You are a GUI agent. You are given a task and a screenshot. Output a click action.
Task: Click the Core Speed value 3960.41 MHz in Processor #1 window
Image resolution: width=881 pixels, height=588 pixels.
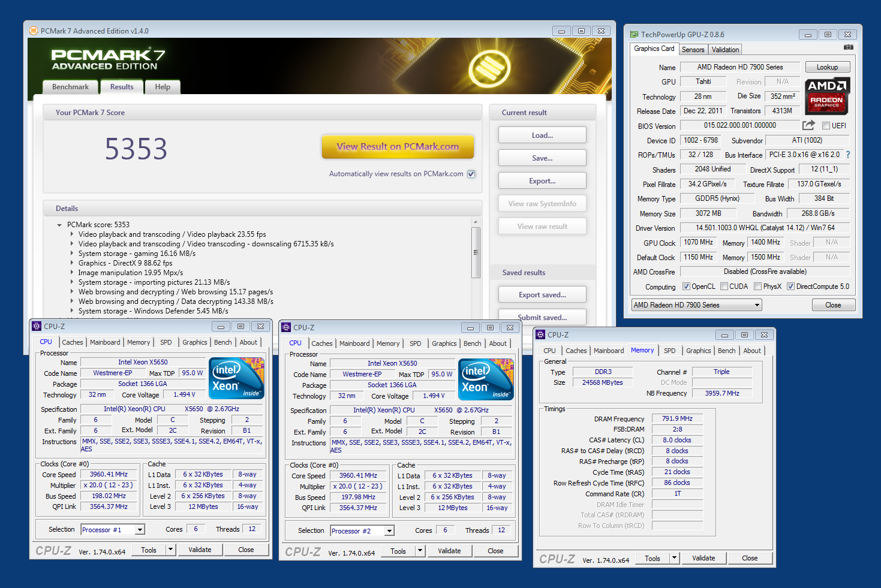109,474
